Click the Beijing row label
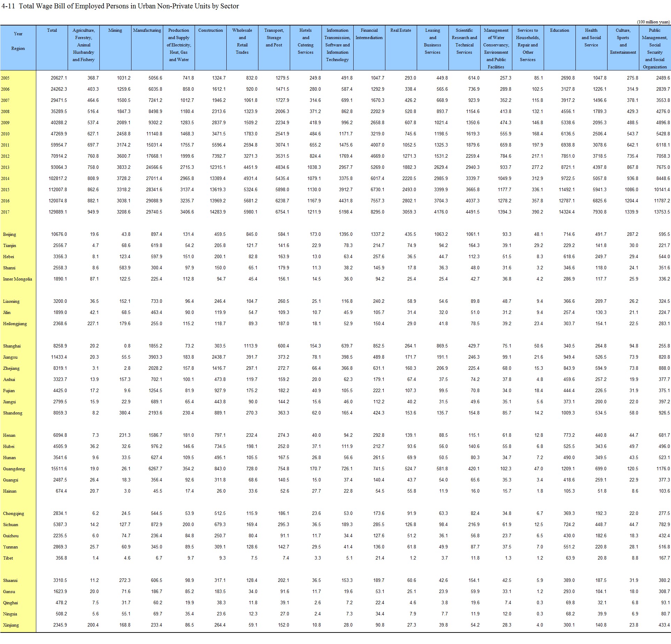The height and width of the screenshot is (644, 671). 9,234
